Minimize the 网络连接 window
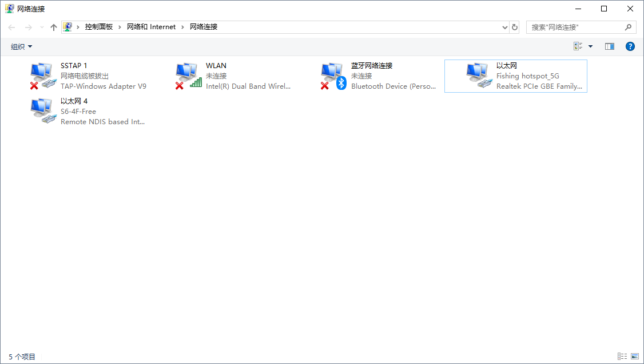 [578, 9]
